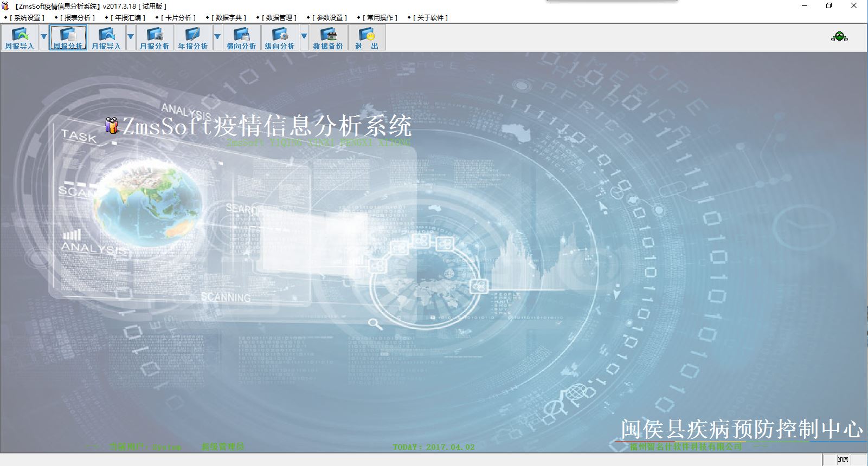Image resolution: width=868 pixels, height=466 pixels.
Task: Click the NUM indicator in status bar
Action: [x=843, y=459]
